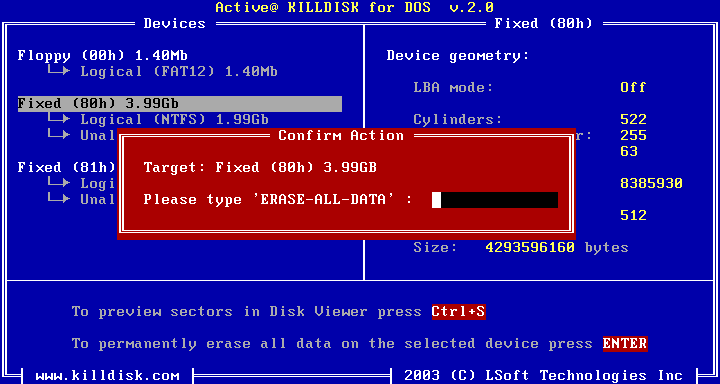720x384 pixels.
Task: Click the arrow icon before Logical (NTFS)
Action: point(59,119)
